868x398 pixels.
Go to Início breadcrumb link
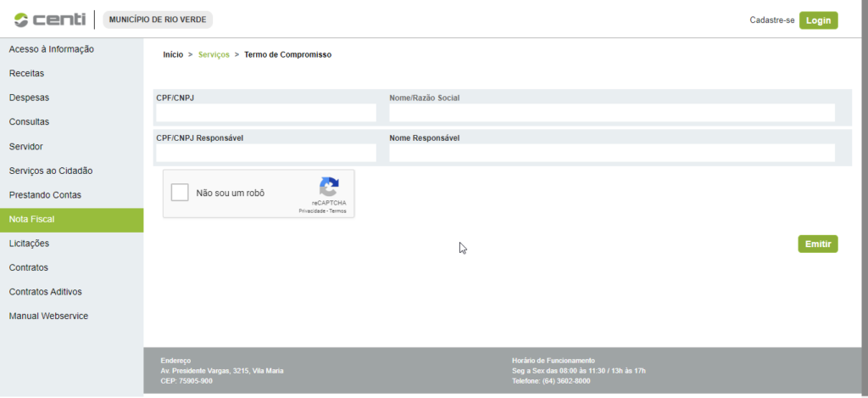click(173, 55)
